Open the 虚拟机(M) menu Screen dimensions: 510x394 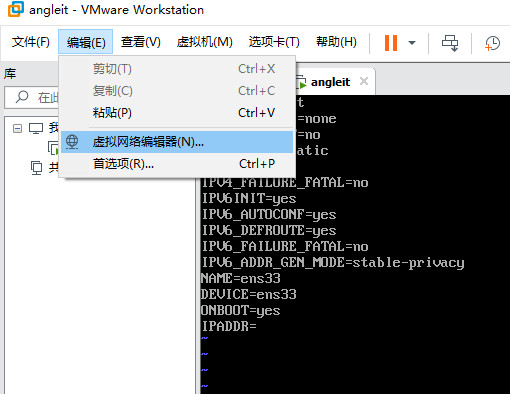point(204,42)
